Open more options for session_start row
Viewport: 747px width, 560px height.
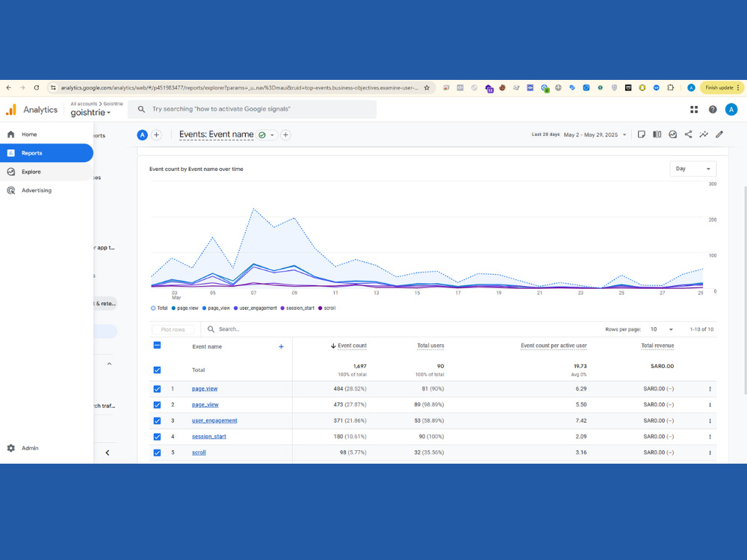click(x=710, y=437)
